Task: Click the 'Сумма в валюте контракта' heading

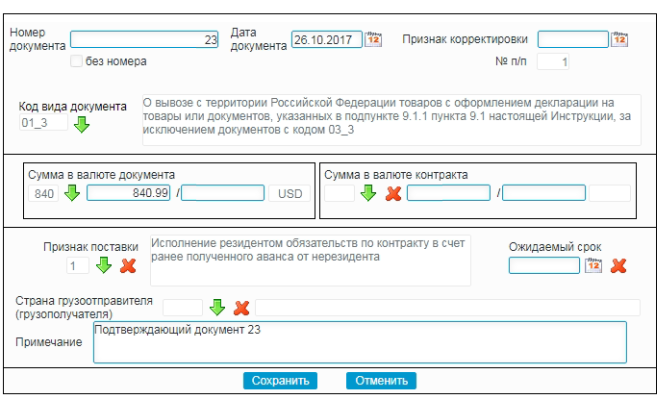Action: click(396, 175)
